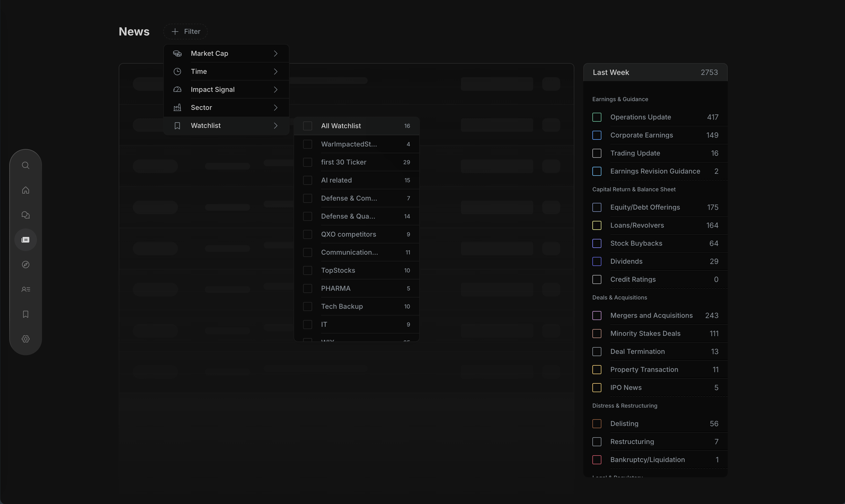Toggle the Bankruptcy/Liquidation checkbox
The height and width of the screenshot is (504, 845).
pos(597,460)
